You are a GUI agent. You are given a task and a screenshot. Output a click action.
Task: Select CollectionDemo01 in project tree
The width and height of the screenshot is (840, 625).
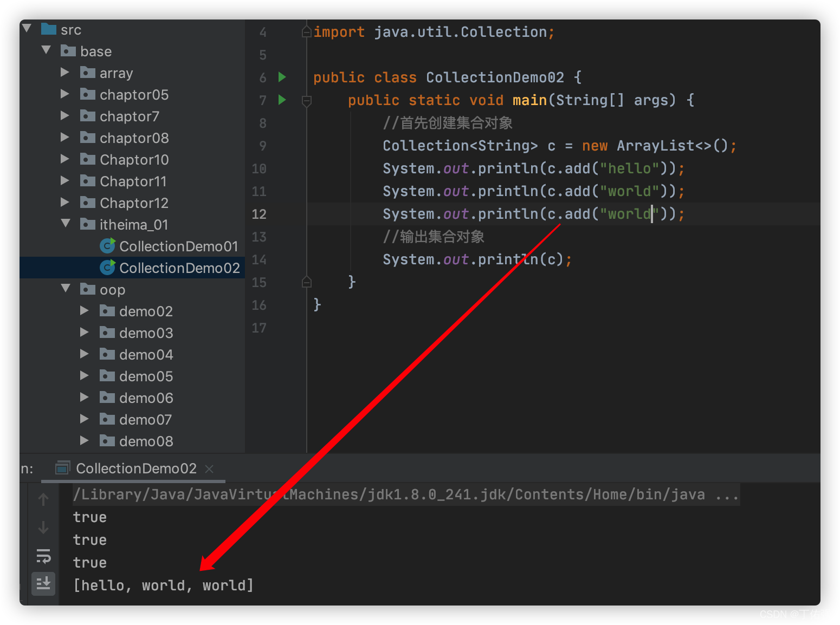tap(179, 246)
